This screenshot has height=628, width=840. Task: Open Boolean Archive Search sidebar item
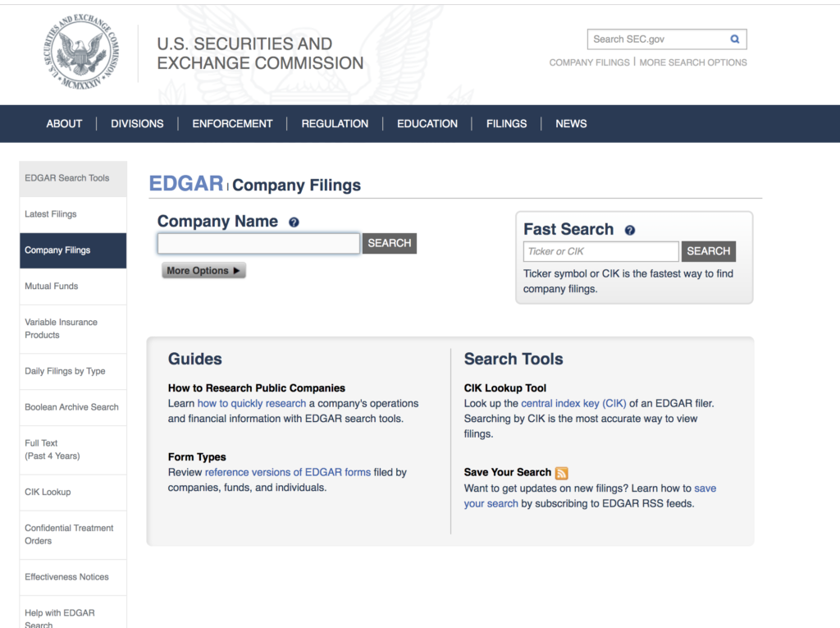tap(73, 407)
